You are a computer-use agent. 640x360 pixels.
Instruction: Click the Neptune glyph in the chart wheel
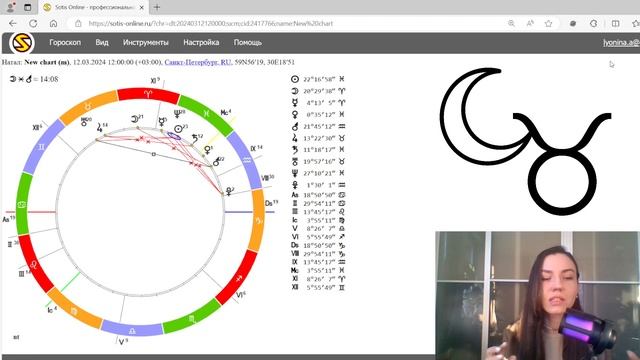[177, 114]
